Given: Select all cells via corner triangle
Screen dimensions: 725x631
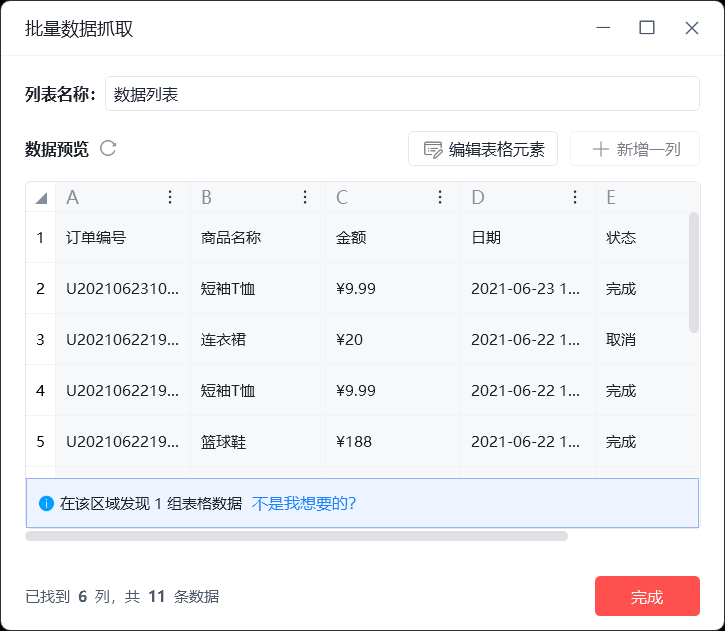Looking at the screenshot, I should coord(41,198).
